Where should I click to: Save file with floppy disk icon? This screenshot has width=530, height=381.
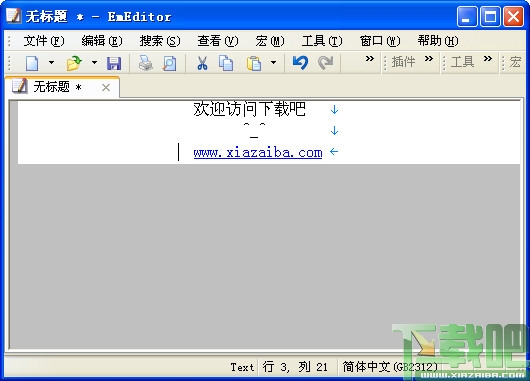(114, 63)
